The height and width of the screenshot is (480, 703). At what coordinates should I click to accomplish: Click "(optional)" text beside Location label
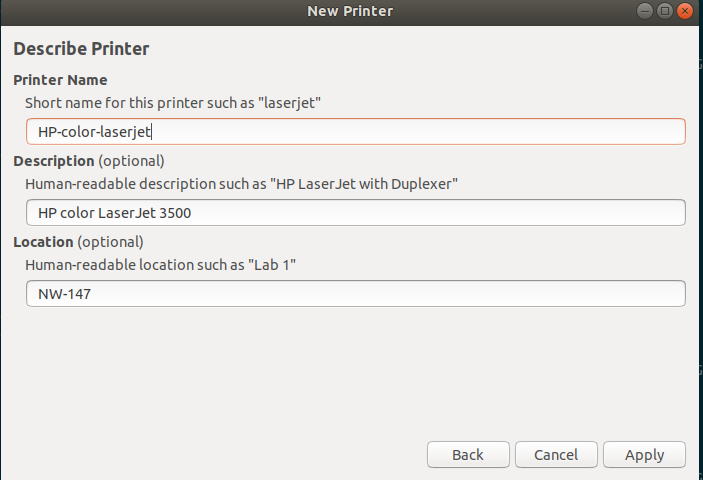click(111, 242)
